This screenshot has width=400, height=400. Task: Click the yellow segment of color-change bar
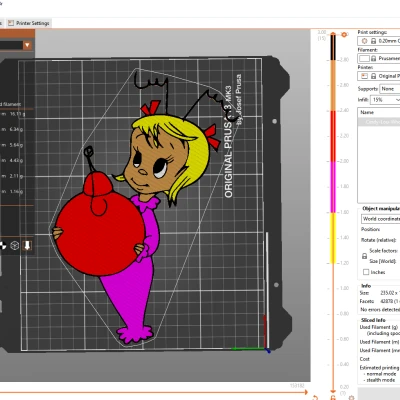(x=333, y=238)
